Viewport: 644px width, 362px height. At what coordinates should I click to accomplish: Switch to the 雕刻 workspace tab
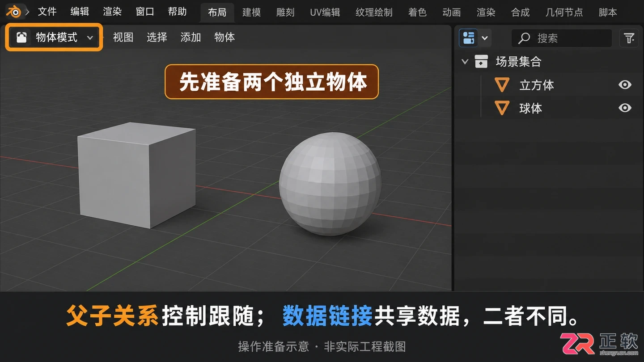click(x=285, y=12)
